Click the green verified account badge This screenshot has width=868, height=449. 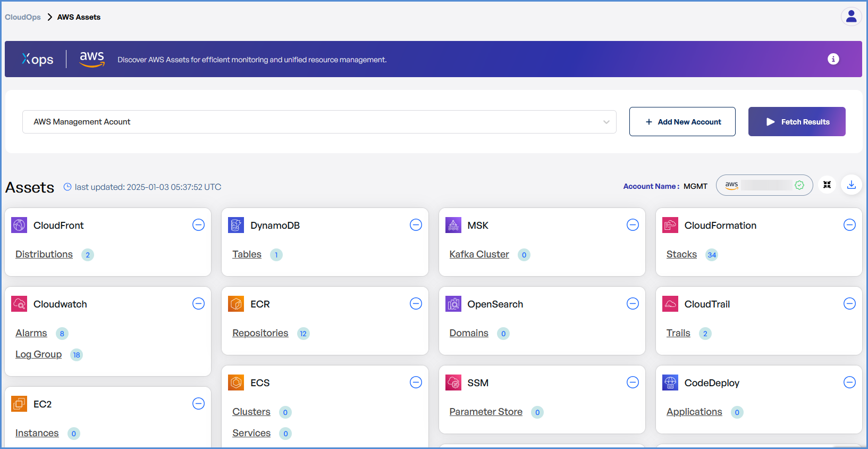pyautogui.click(x=799, y=185)
